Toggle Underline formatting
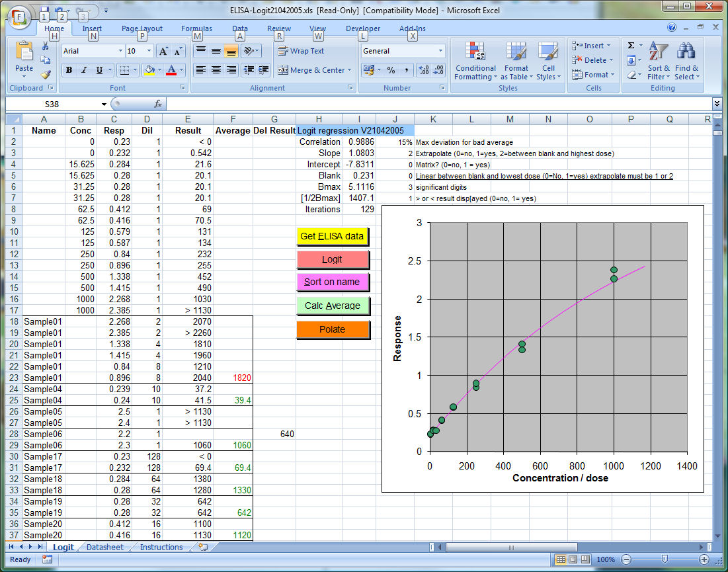Screen dimensions: 728x572 pos(99,70)
